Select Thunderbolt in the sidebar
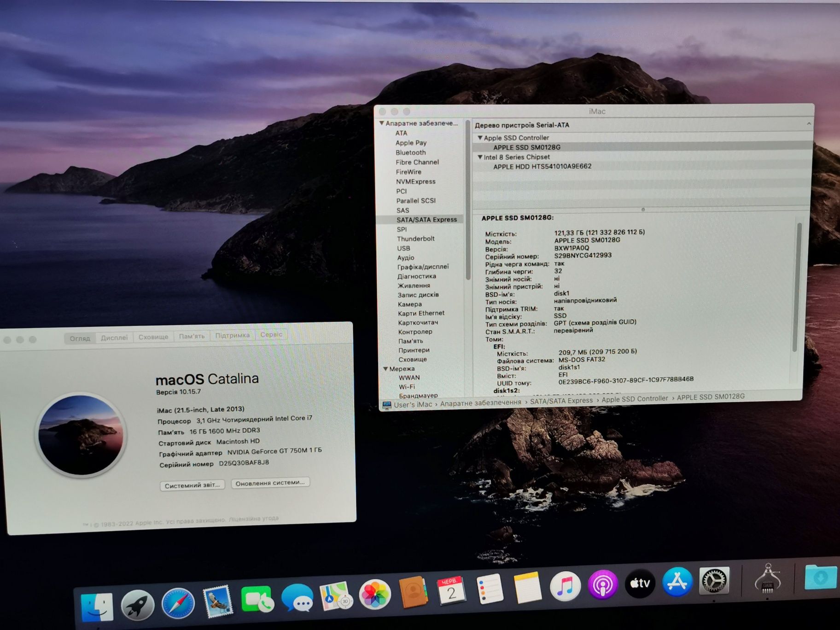The width and height of the screenshot is (840, 630). click(x=415, y=239)
